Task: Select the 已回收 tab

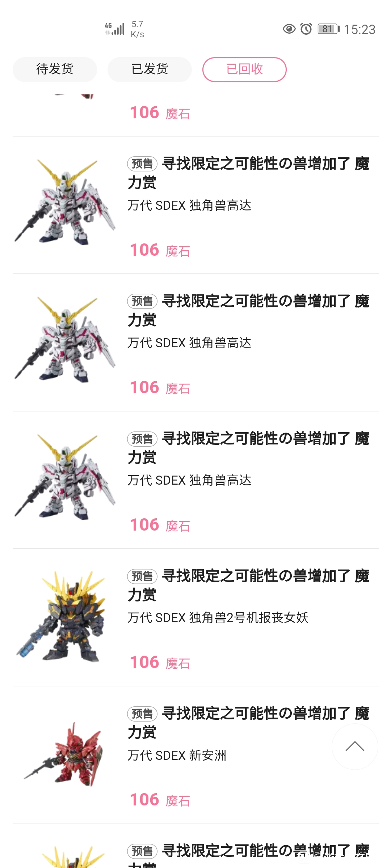Action: point(244,69)
